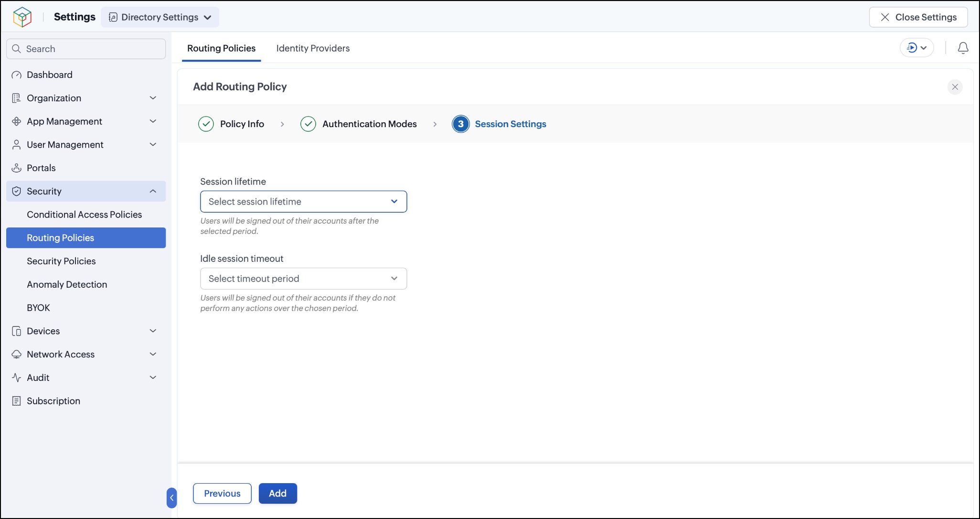Click the cube app logo
Viewport: 980px width, 519px height.
coord(22,17)
